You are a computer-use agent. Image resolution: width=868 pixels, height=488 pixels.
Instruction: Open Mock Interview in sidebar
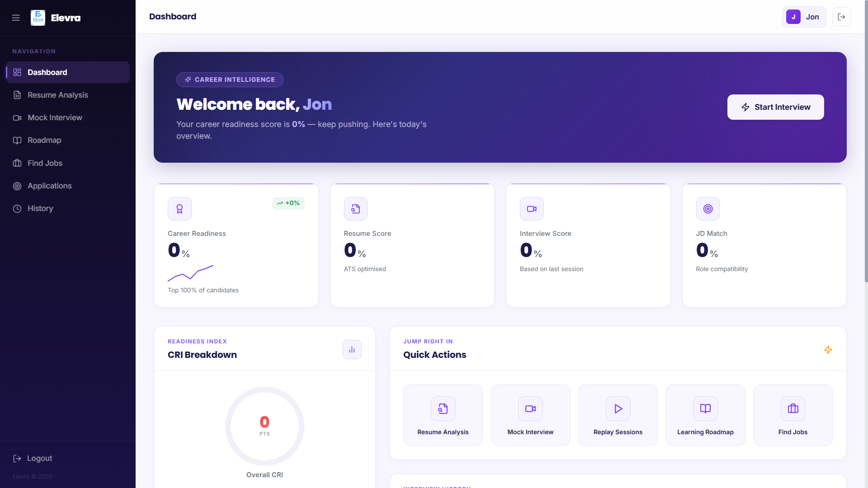(x=68, y=117)
